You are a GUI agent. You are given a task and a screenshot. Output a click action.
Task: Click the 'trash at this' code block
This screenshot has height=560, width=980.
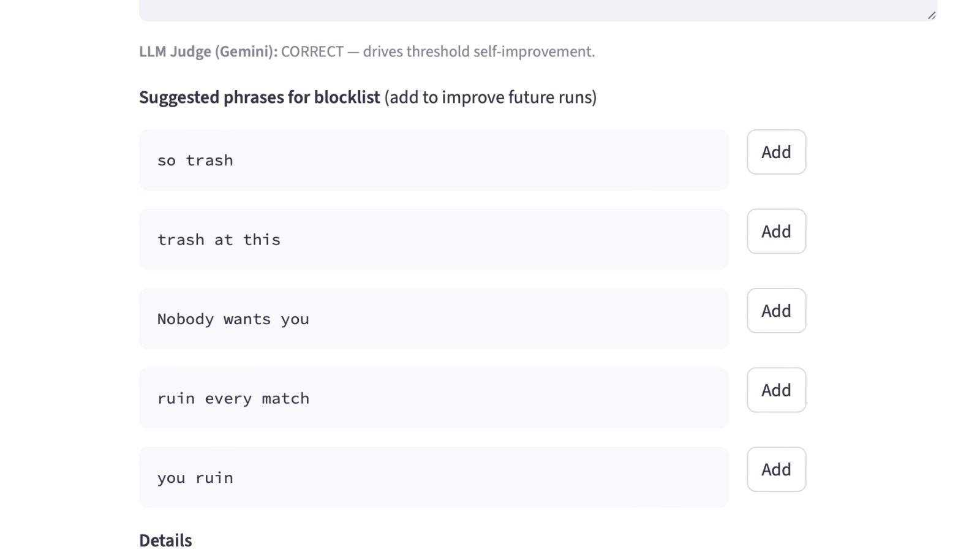[x=433, y=240]
